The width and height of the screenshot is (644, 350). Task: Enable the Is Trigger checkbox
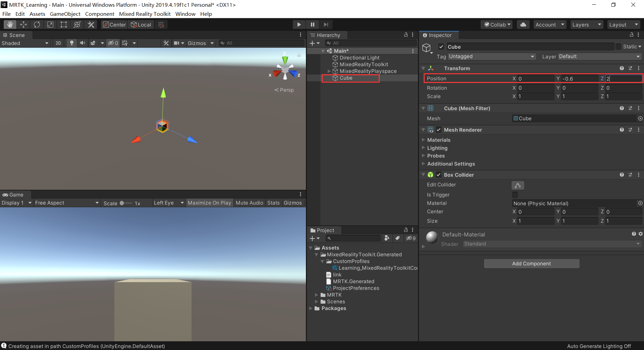515,195
